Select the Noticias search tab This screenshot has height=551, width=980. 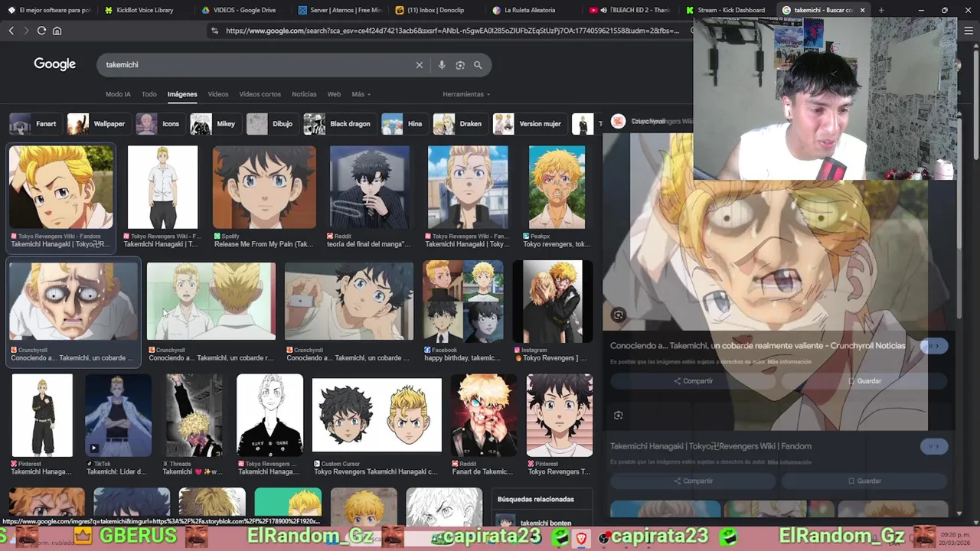tap(304, 94)
